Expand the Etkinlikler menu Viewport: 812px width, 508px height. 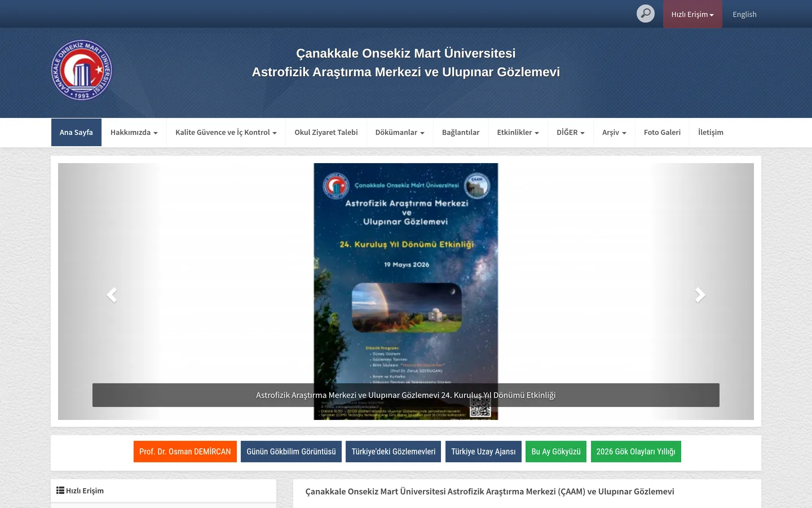[x=518, y=133]
